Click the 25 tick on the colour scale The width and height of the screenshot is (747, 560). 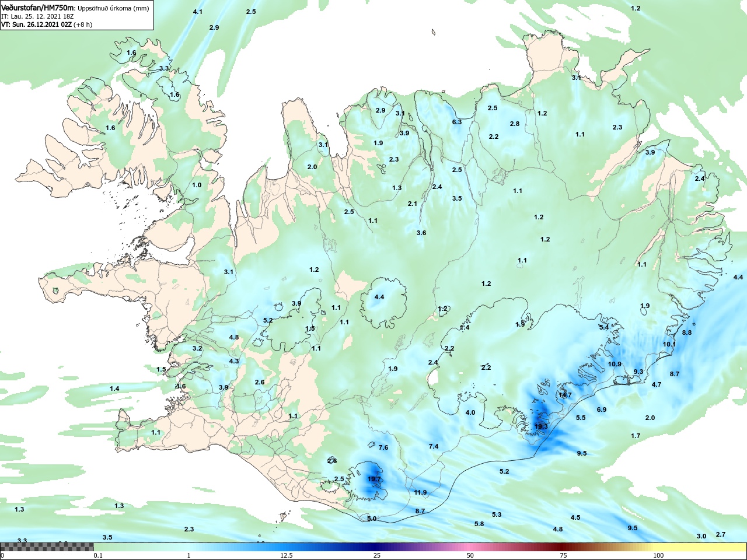click(378, 556)
